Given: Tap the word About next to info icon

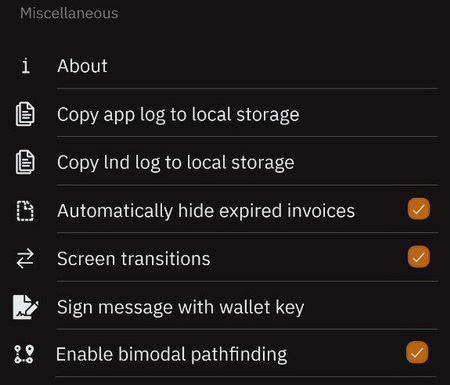Looking at the screenshot, I should point(82,66).
